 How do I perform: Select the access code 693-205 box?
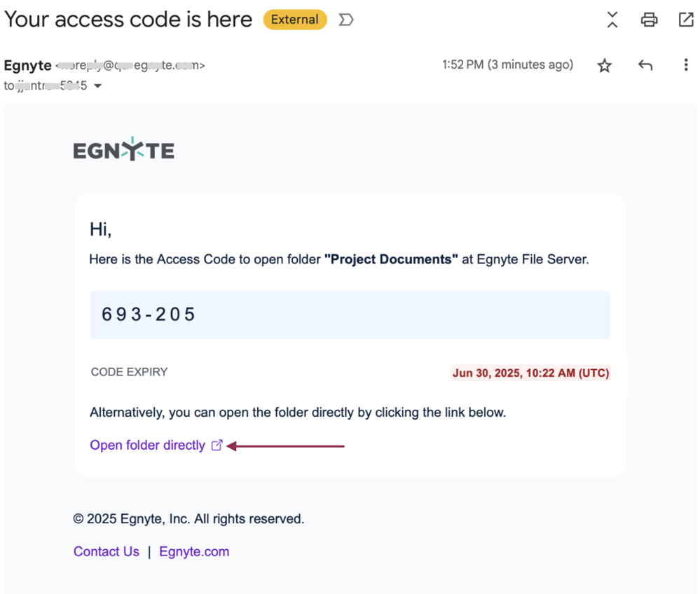[350, 315]
